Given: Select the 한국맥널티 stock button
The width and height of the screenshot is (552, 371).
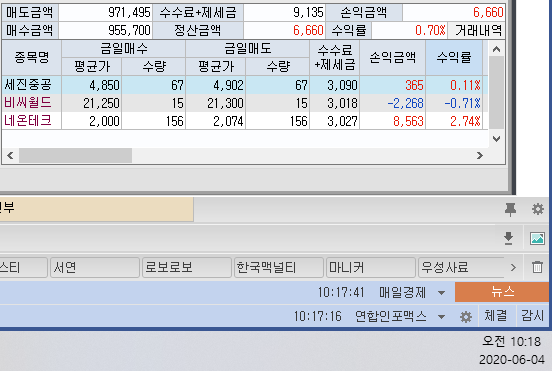Looking at the screenshot, I should [279, 268].
